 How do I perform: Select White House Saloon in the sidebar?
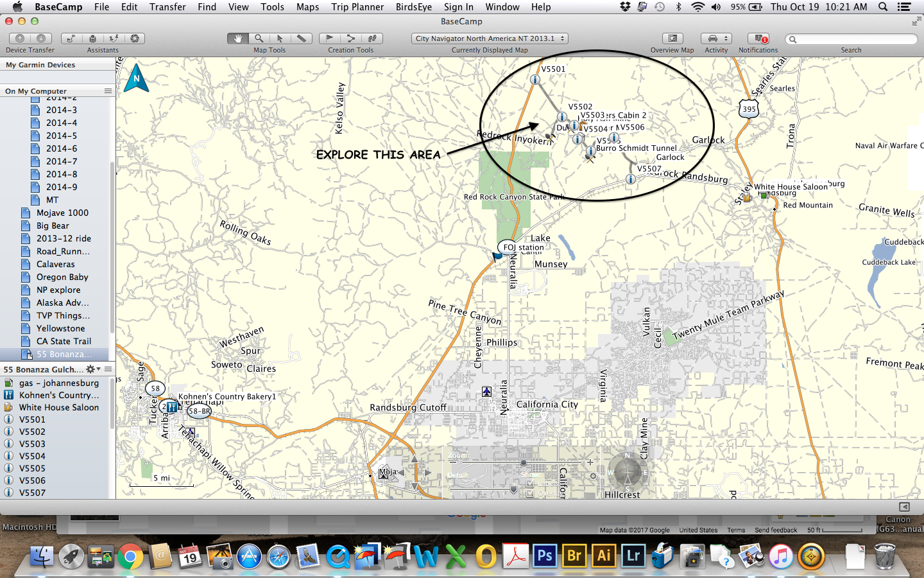(60, 407)
